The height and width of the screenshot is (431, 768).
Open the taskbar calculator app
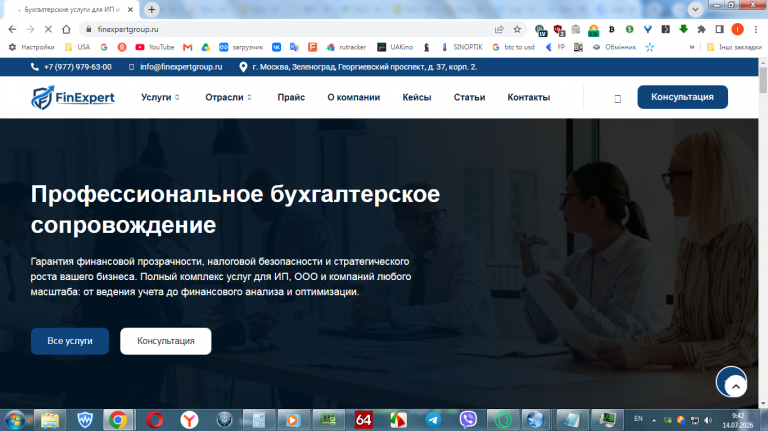pos(259,420)
